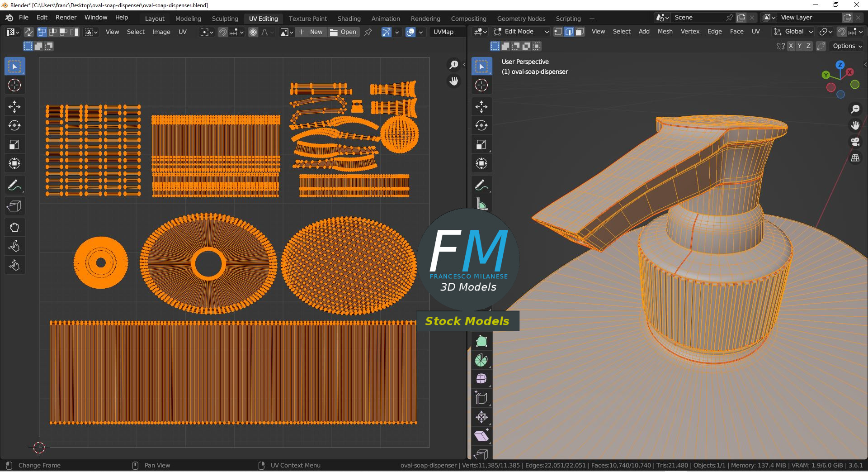Choose the Annotate tool in 3D viewport
Screen dimensions: 868x472
pos(481,185)
